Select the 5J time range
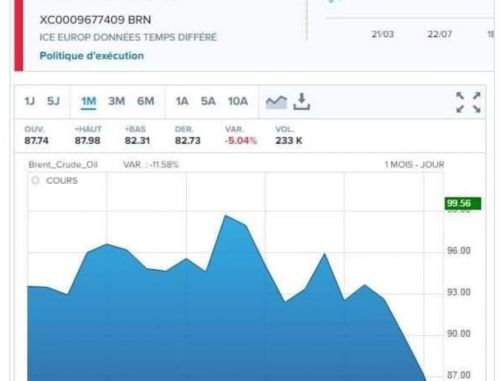This screenshot has height=381, width=500. [x=53, y=101]
